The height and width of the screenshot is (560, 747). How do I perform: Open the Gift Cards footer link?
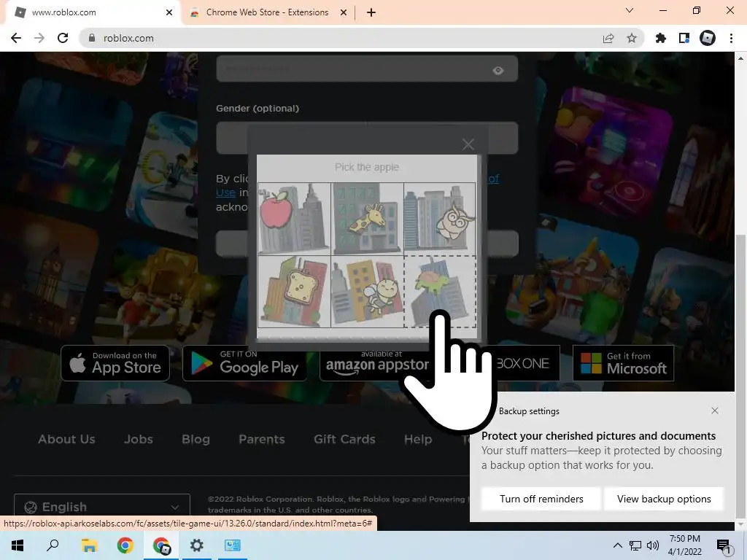[x=344, y=439]
